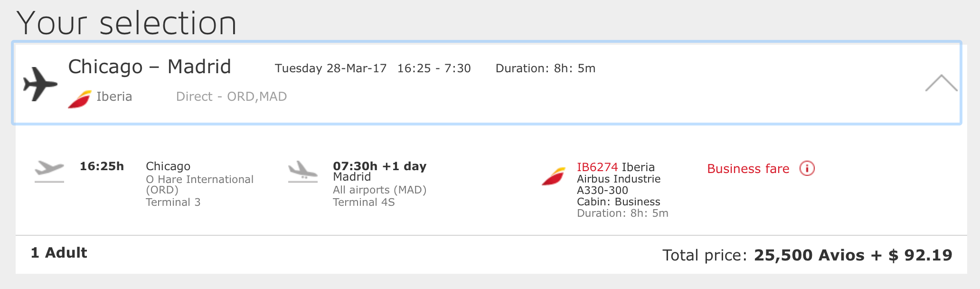Click the Iberia logo beside airline name
Viewport: 980px width, 289px height.
click(79, 99)
